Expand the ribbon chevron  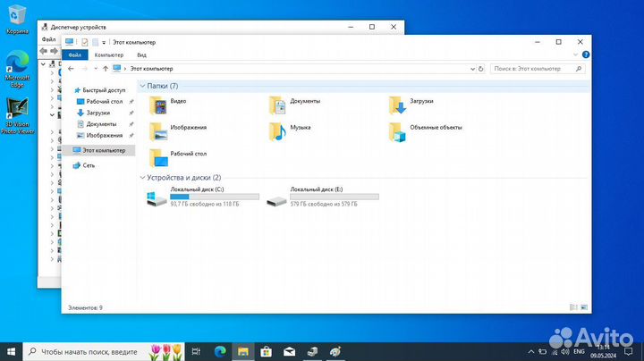[575, 55]
